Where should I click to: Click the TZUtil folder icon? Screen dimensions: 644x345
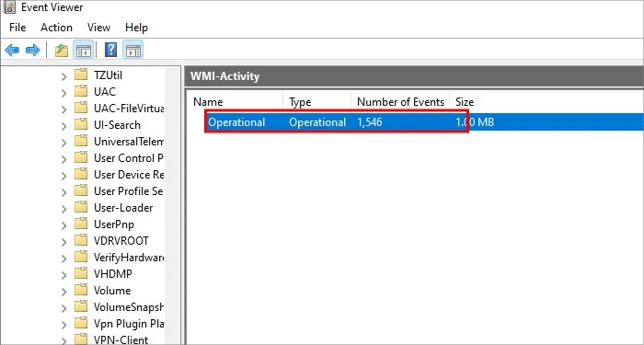point(81,75)
